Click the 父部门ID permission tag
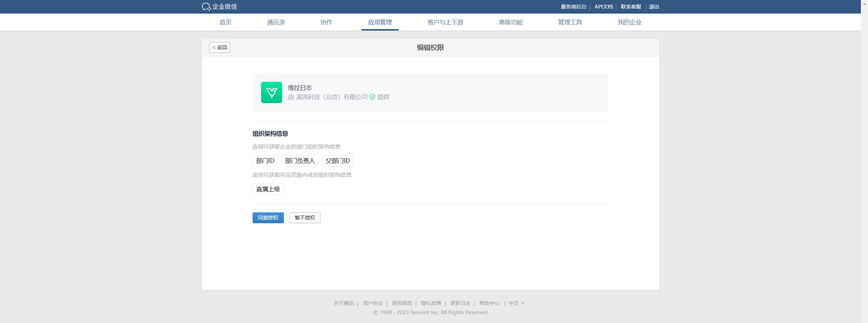This screenshot has height=323, width=868. click(x=337, y=161)
